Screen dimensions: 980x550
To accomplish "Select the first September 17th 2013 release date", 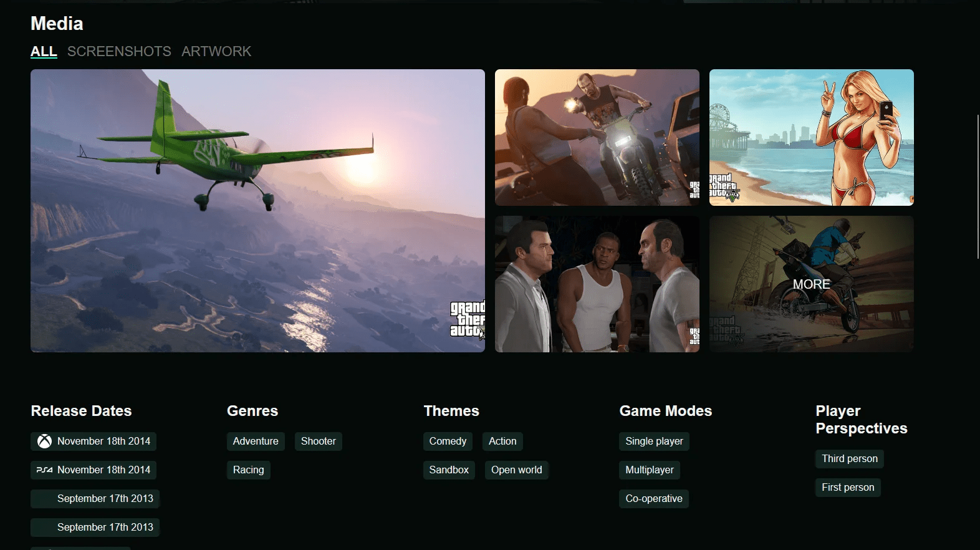I will [x=95, y=499].
